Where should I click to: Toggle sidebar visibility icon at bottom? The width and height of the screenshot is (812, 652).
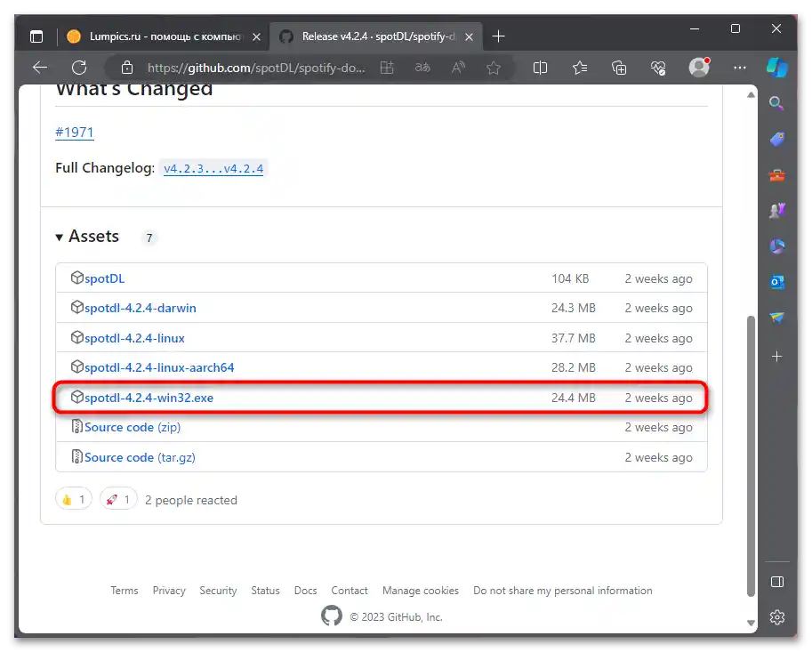(x=776, y=582)
